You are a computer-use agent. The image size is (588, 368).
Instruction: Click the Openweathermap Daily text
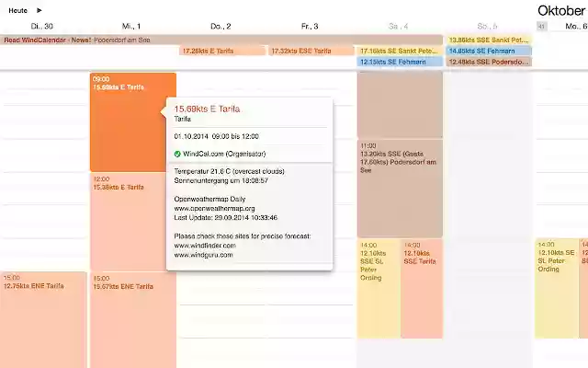(209, 199)
